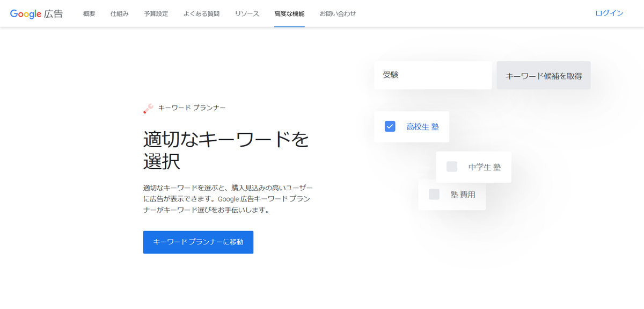Click the Google 広告 logo

pos(36,13)
